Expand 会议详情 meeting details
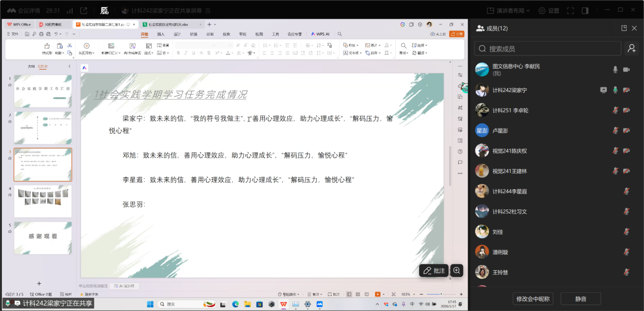 click(x=30, y=11)
